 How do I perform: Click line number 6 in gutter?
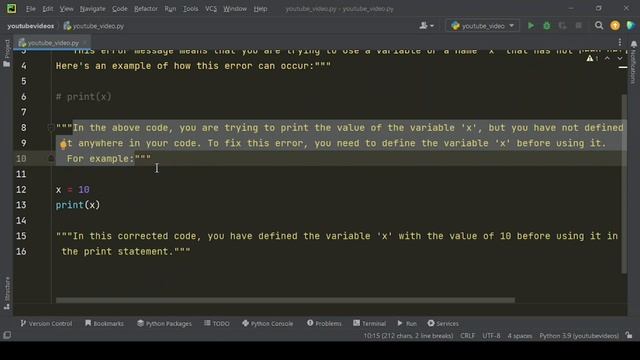23,97
